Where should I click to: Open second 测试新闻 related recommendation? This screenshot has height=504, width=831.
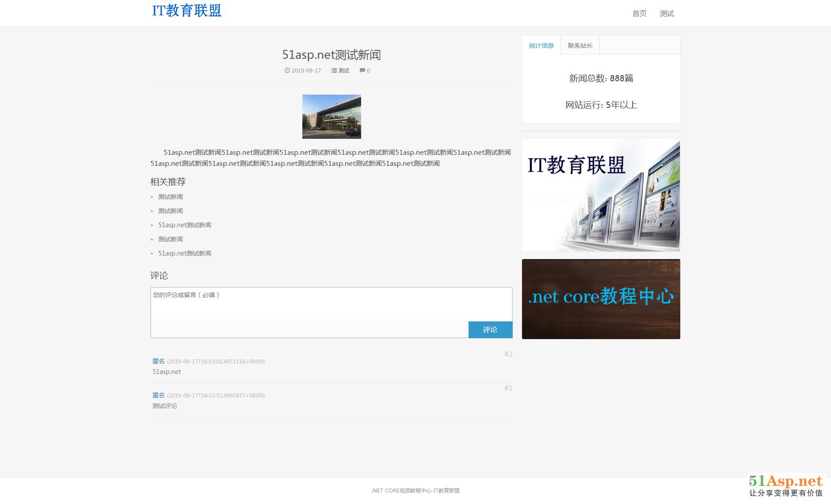[x=171, y=211]
